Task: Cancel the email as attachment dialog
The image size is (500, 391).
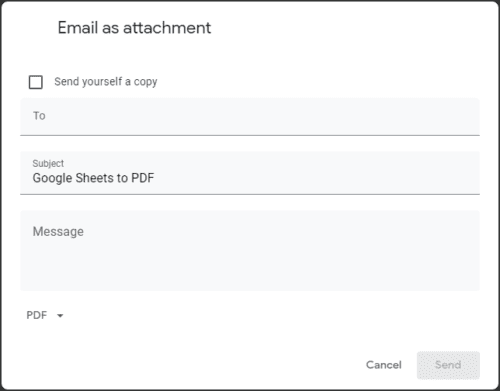Action: [x=384, y=365]
